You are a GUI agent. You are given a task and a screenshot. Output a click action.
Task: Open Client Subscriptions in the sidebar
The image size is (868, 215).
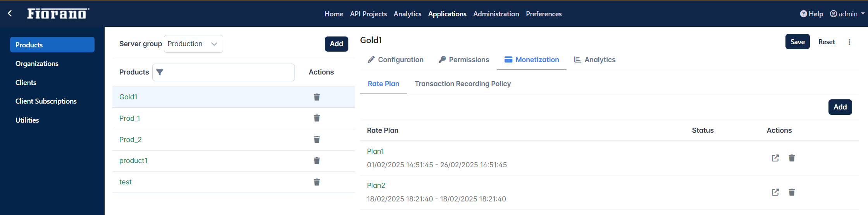46,101
